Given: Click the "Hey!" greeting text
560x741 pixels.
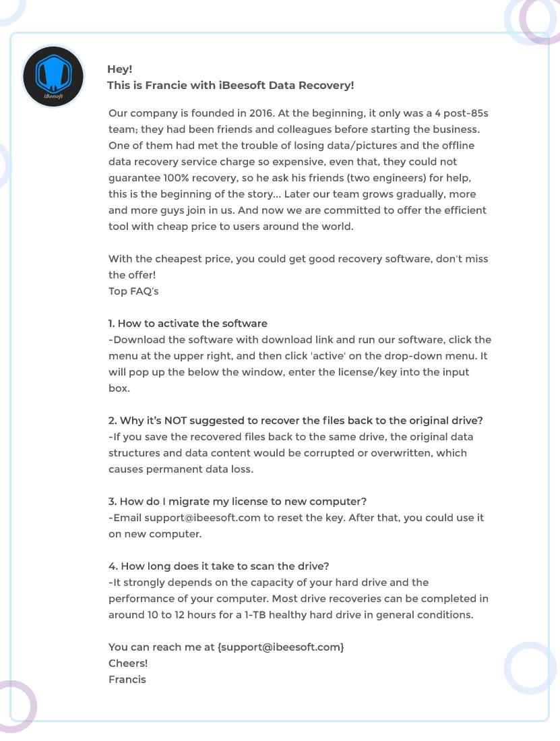Looking at the screenshot, I should (120, 69).
